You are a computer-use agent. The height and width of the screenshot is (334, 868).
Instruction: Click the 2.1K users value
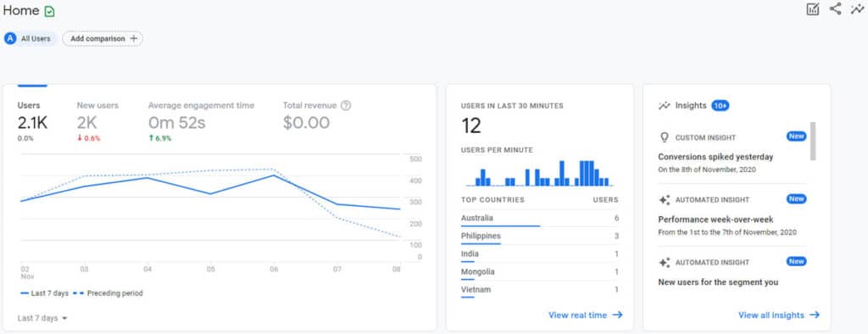pos(32,123)
